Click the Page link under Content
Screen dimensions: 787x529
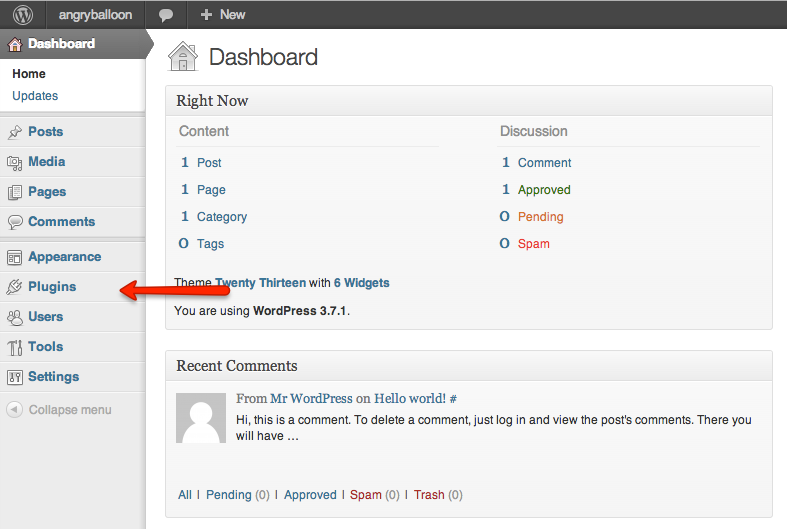pos(211,190)
